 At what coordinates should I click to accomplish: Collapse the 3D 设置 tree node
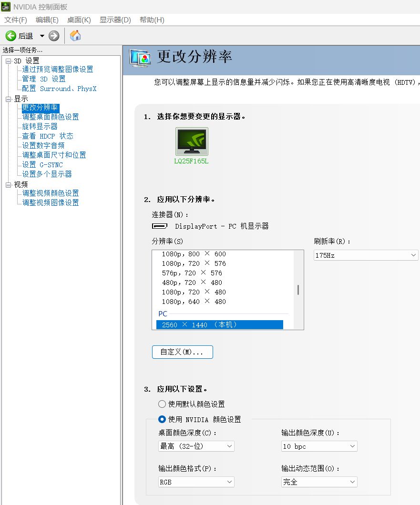pyautogui.click(x=9, y=61)
